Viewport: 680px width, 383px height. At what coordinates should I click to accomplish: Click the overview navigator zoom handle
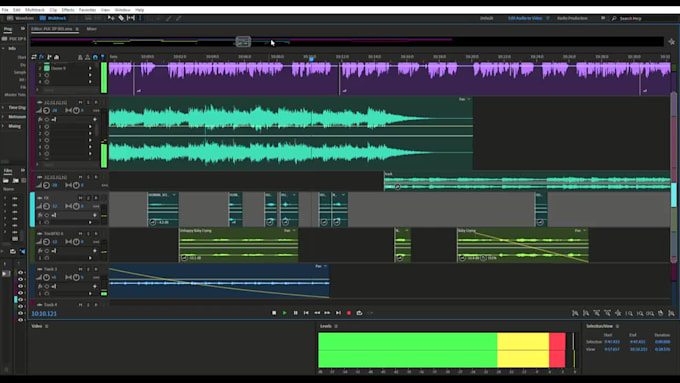pos(243,42)
